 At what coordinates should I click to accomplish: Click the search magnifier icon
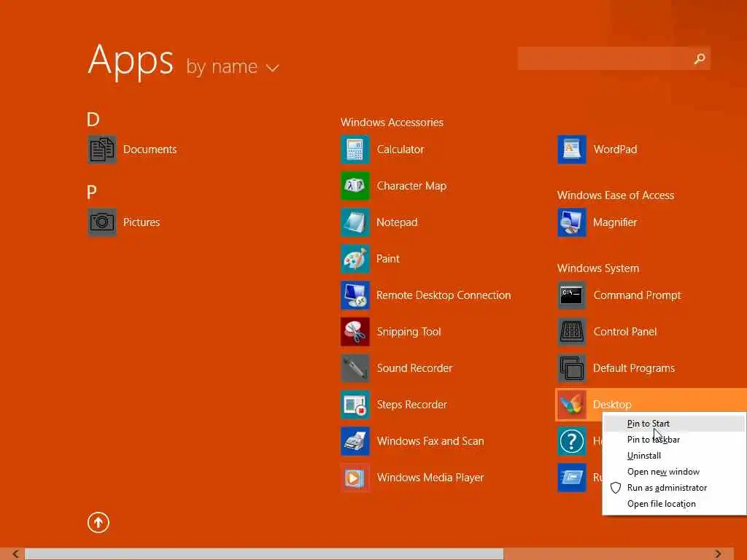coord(700,58)
